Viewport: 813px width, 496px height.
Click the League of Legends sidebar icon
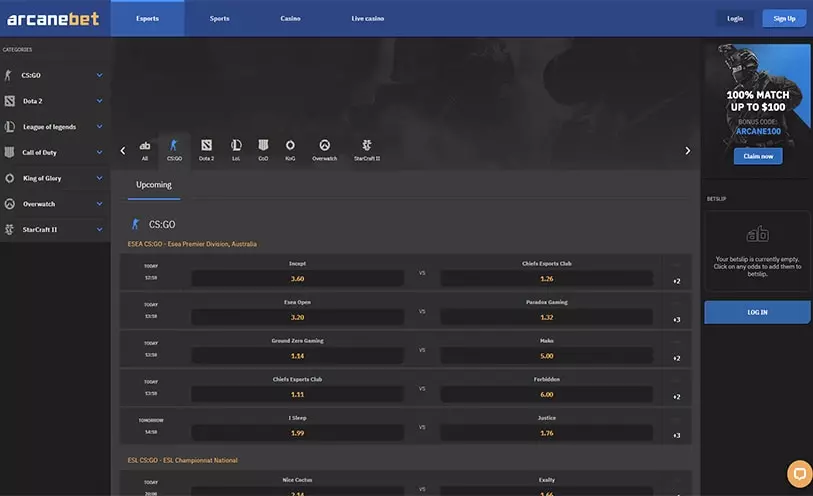[x=9, y=126]
